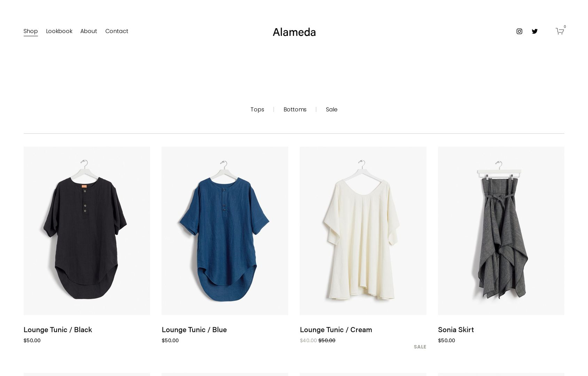Click the Alameda site title
This screenshot has width=588, height=376.
(294, 32)
